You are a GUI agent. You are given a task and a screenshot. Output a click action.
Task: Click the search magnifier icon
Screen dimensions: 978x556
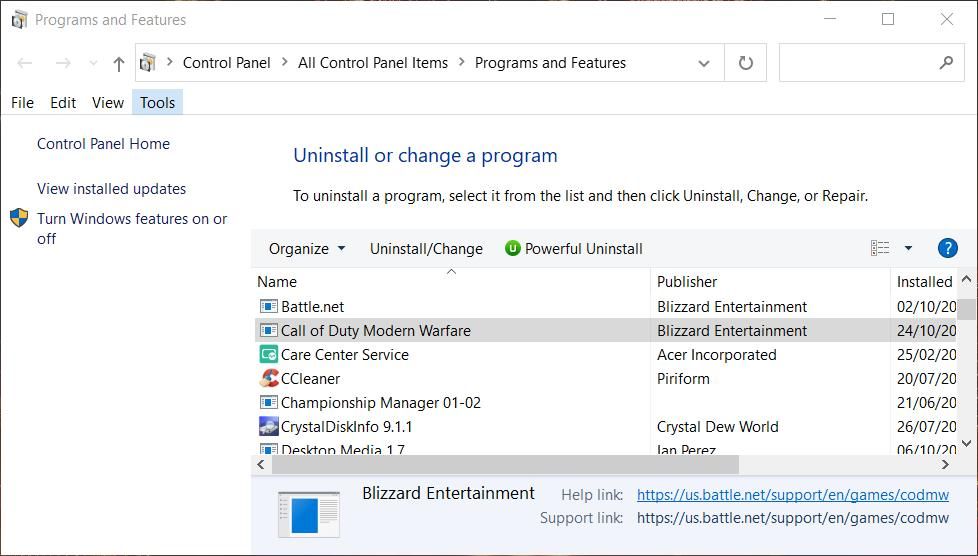click(946, 62)
